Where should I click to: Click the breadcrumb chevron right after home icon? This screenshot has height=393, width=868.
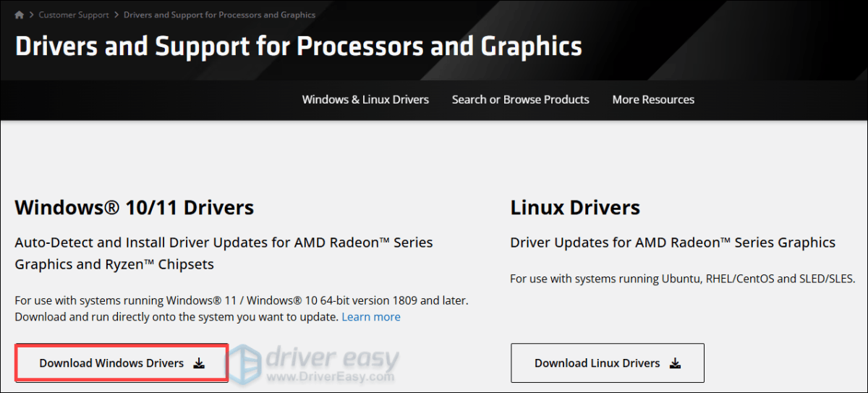31,14
